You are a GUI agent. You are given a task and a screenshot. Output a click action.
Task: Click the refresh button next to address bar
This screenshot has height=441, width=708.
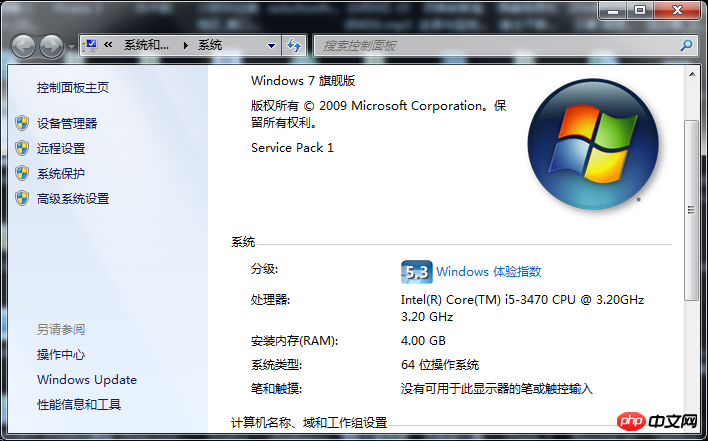[x=294, y=46]
